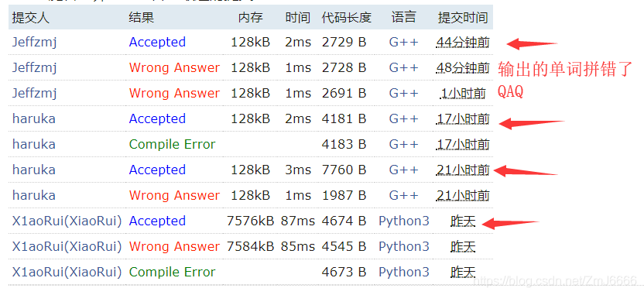View the Accepted result for the 7760 B submission
The height and width of the screenshot is (295, 644).
(157, 170)
